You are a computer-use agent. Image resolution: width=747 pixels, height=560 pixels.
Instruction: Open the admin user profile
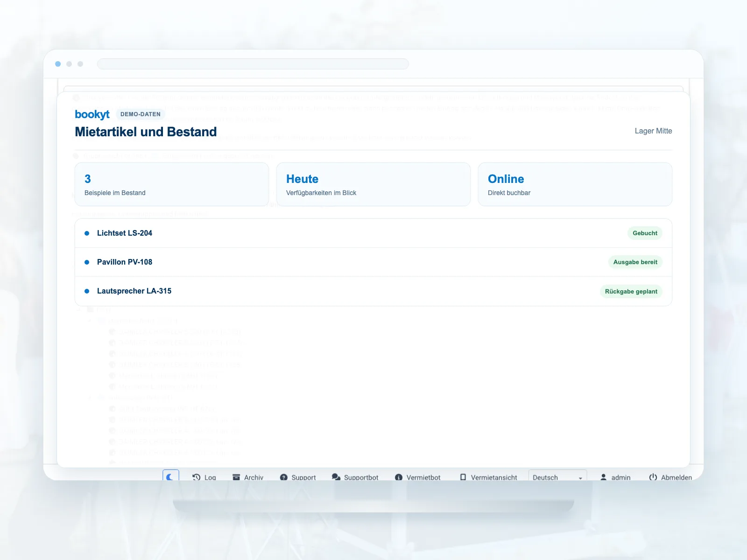(615, 477)
